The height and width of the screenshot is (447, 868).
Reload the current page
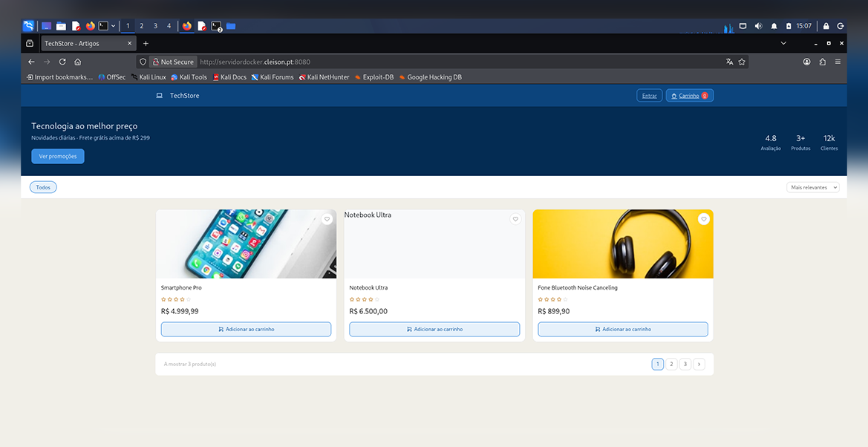point(62,62)
